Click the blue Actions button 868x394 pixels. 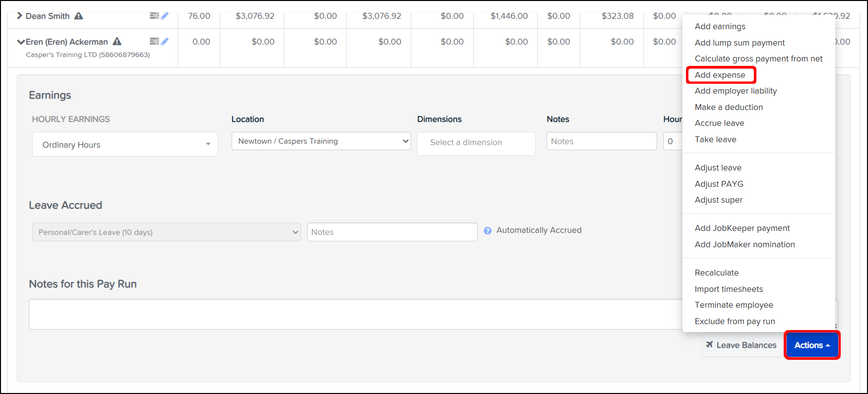click(x=811, y=345)
